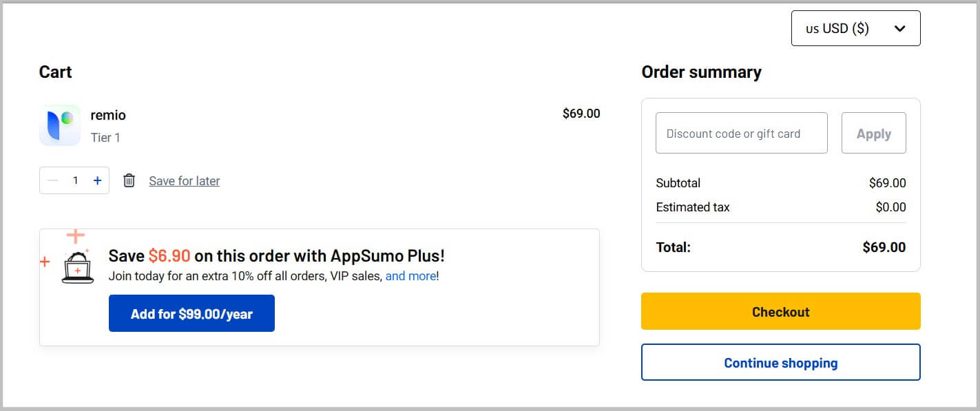Click the AppSumo Plus laptop illustration

(x=77, y=267)
